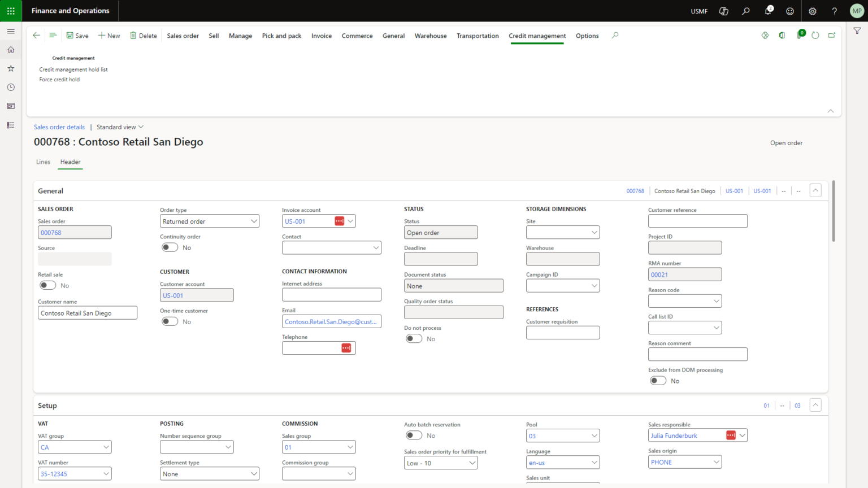Open the Warehouse ribbon tab
The width and height of the screenshot is (868, 488).
(x=431, y=36)
